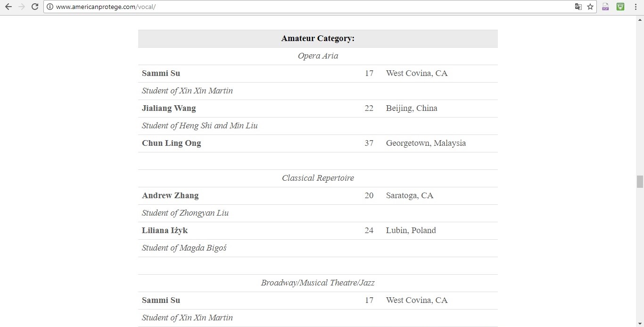Select the Opera Aria section heading

coord(318,56)
